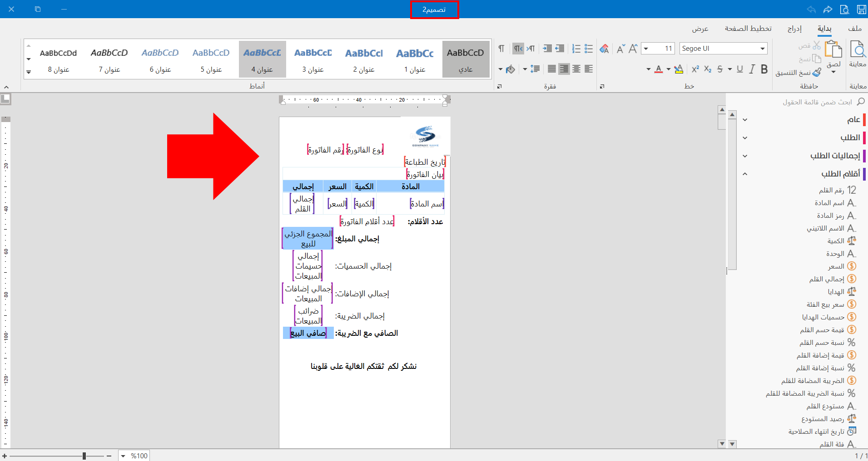
Task: Click the format painter (نسخ التنسيق) icon
Action: [817, 73]
